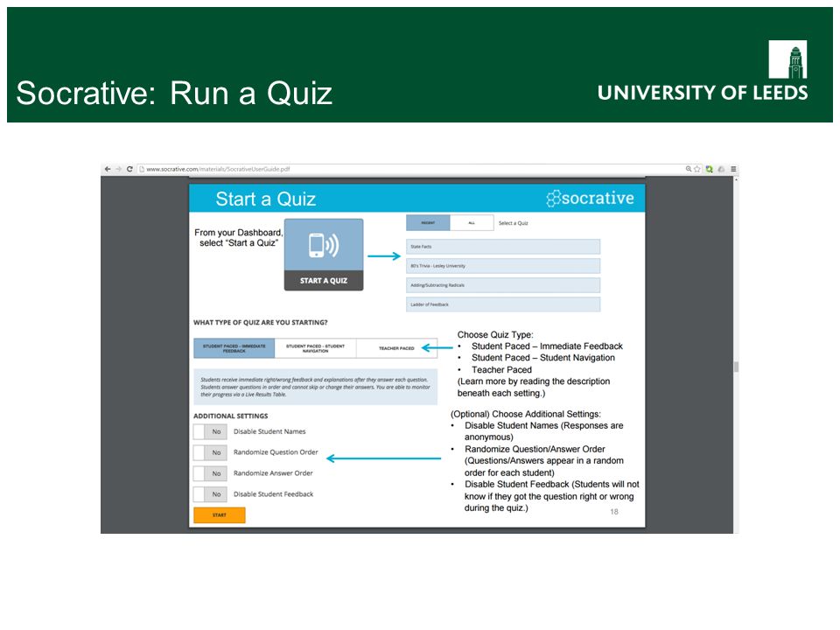Toggle Disable Student Names switch
The height and width of the screenshot is (630, 840).
tap(210, 431)
